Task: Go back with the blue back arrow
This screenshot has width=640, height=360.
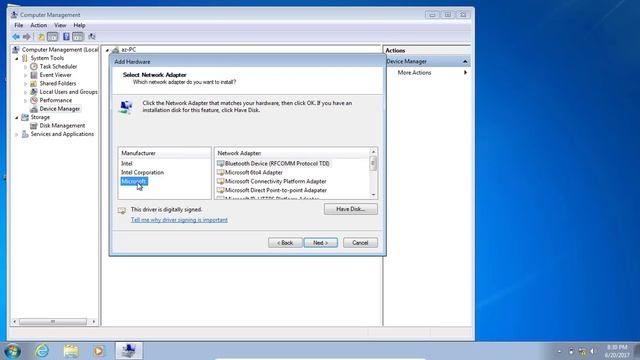Action: point(16,37)
